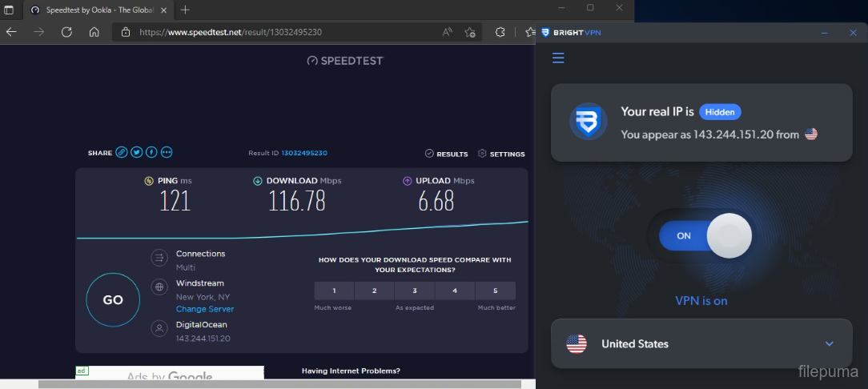The height and width of the screenshot is (389, 868).
Task: Click the browser refresh icon
Action: 66,32
